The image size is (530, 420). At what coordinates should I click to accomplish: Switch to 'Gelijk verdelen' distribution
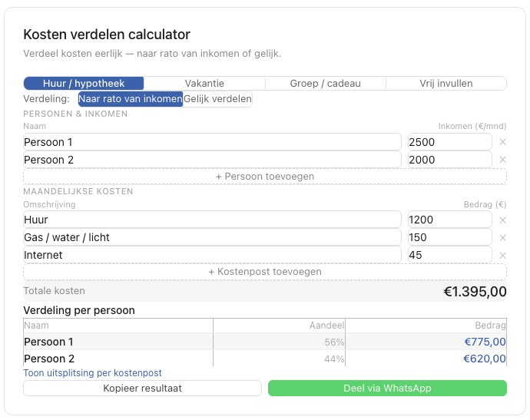point(217,99)
